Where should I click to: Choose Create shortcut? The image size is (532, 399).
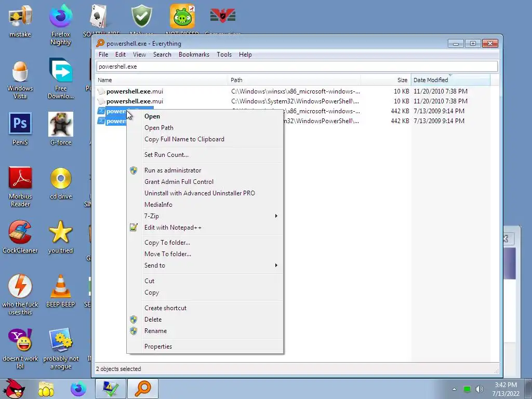tap(205, 308)
